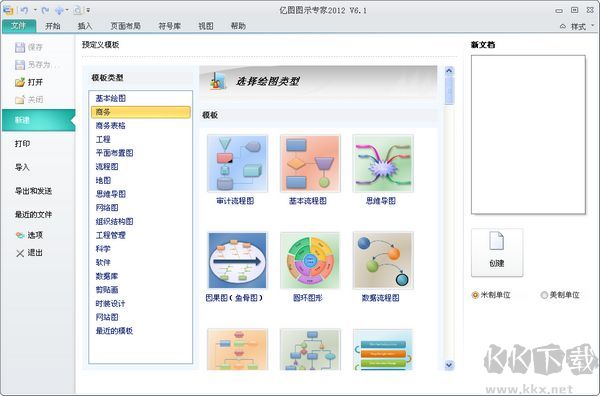
Task: Click the template list scroll up arrow
Action: pyautogui.click(x=449, y=70)
